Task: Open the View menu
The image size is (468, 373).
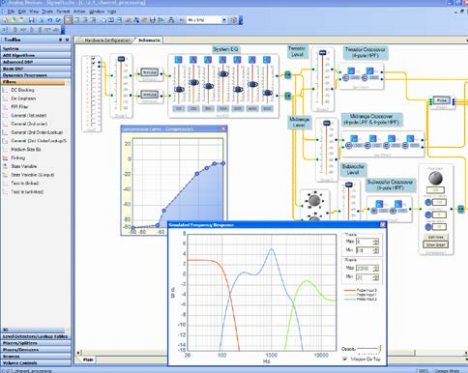Action: [x=34, y=11]
